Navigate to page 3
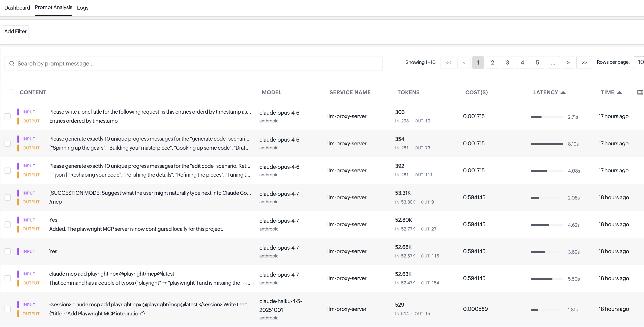 (x=507, y=62)
